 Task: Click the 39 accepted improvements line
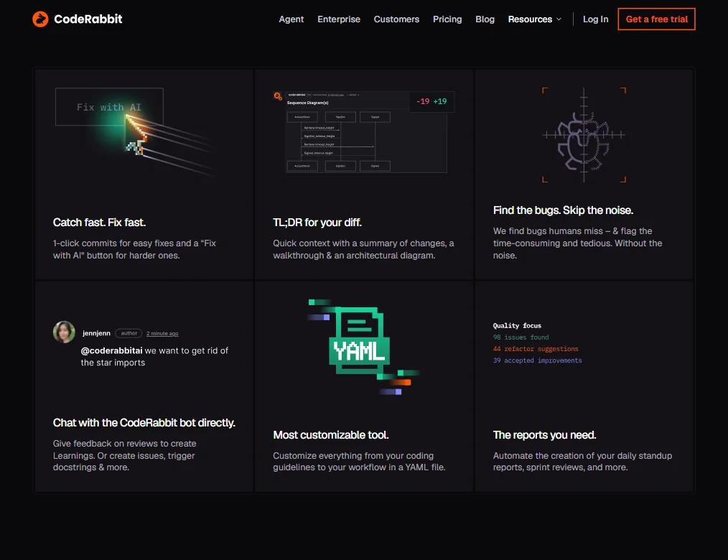[x=537, y=360]
